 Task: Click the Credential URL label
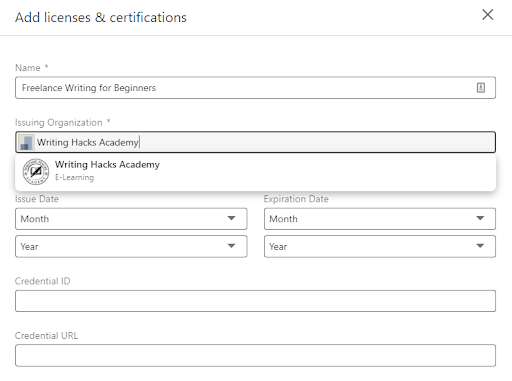(x=46, y=335)
